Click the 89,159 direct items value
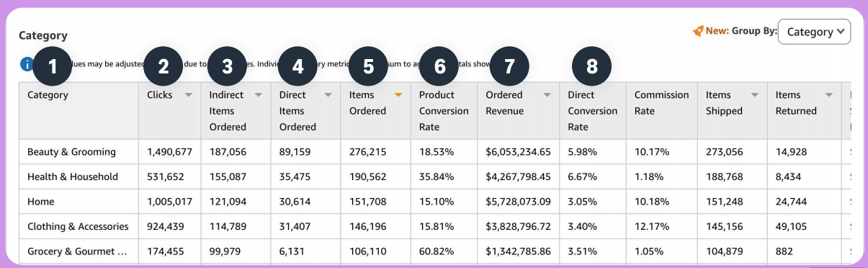 pyautogui.click(x=295, y=152)
